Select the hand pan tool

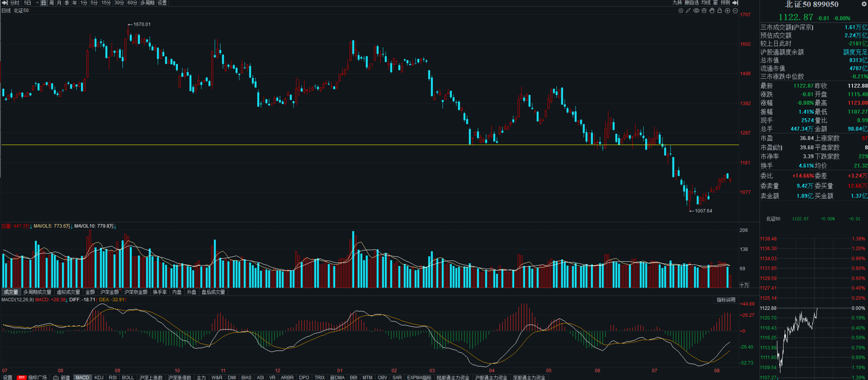712,11
